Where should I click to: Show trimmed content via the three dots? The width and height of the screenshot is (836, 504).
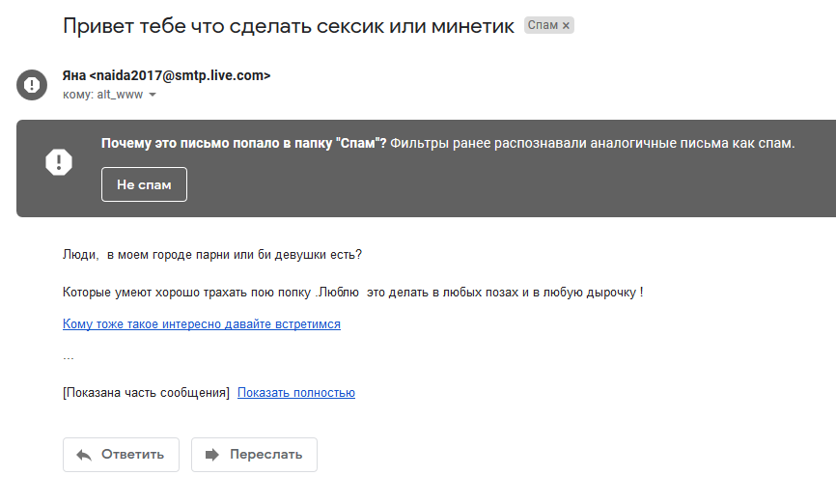pyautogui.click(x=69, y=356)
